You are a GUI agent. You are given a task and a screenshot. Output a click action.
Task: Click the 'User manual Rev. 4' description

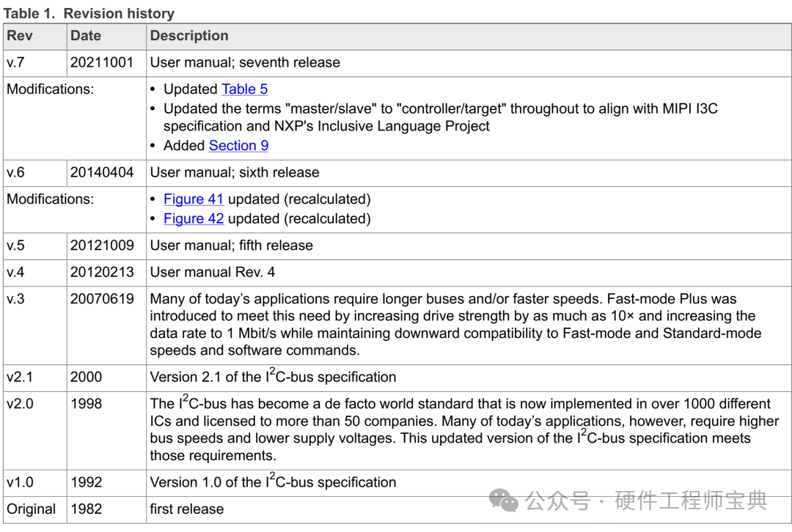212,273
